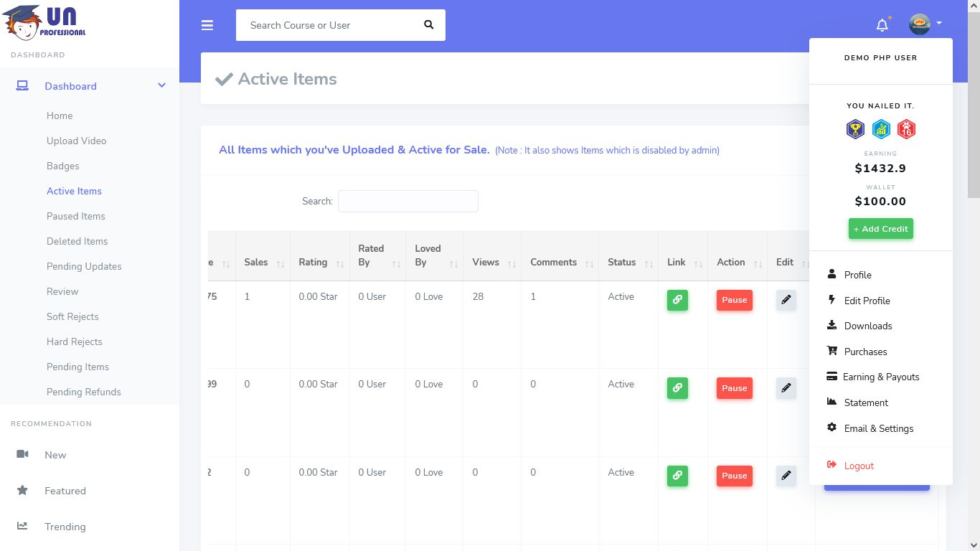The height and width of the screenshot is (551, 980).
Task: Open the notifications bell
Action: click(882, 25)
